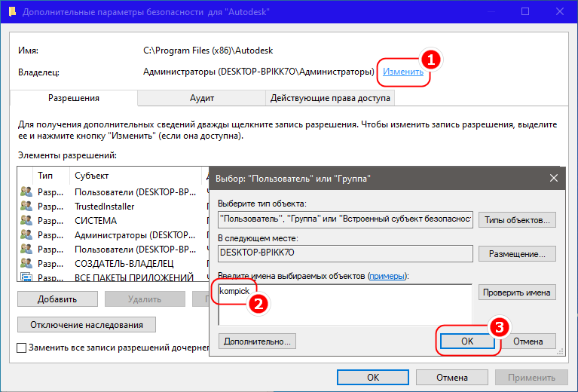Maximize the Autodesk security settings window
The image size is (578, 392).
(525, 12)
